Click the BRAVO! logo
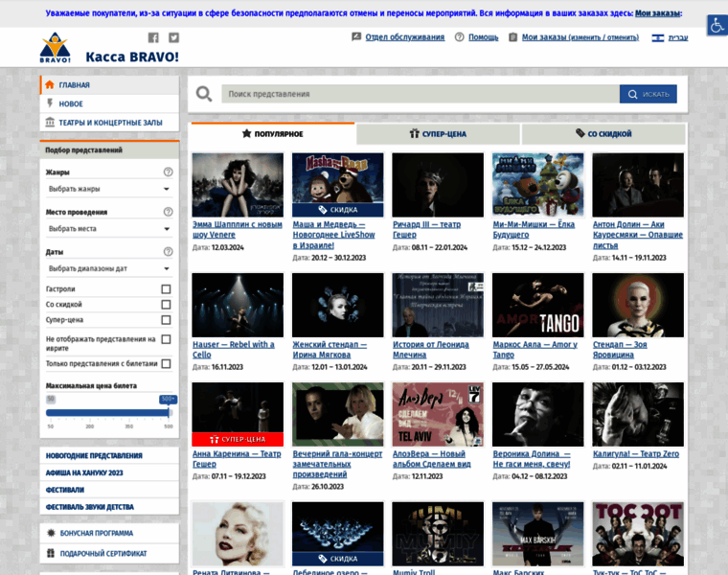Image resolution: width=728 pixels, height=575 pixels. (56, 47)
